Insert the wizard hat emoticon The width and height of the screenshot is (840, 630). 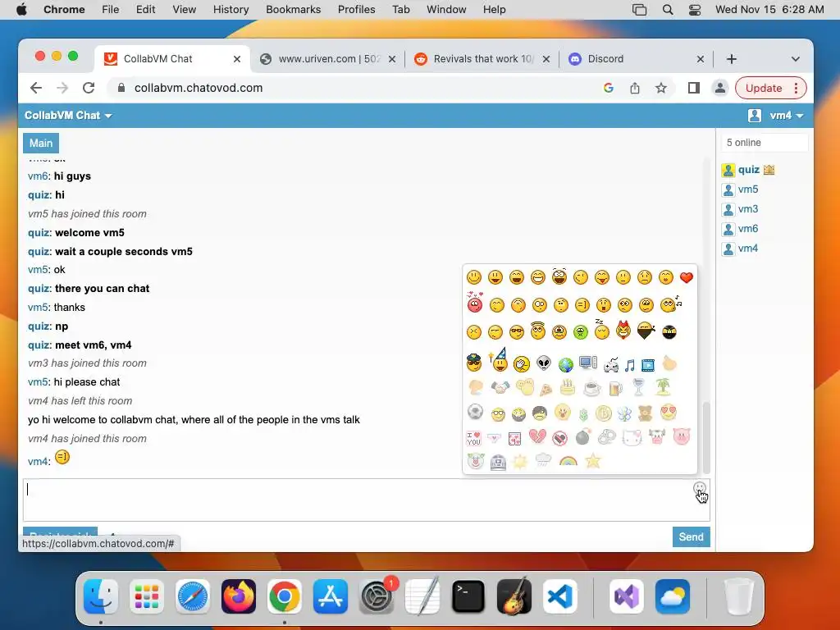[x=498, y=360]
